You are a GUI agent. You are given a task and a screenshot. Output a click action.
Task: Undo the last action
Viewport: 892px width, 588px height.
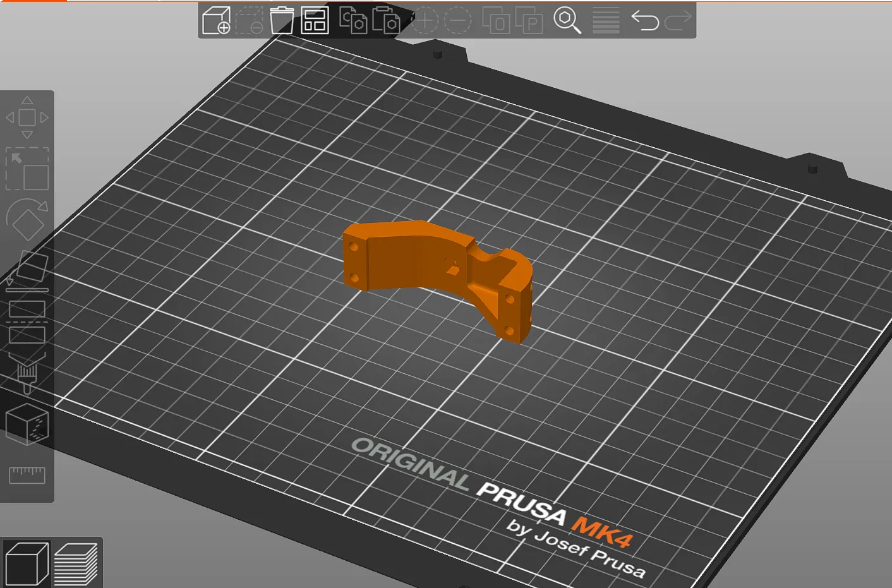[x=644, y=20]
